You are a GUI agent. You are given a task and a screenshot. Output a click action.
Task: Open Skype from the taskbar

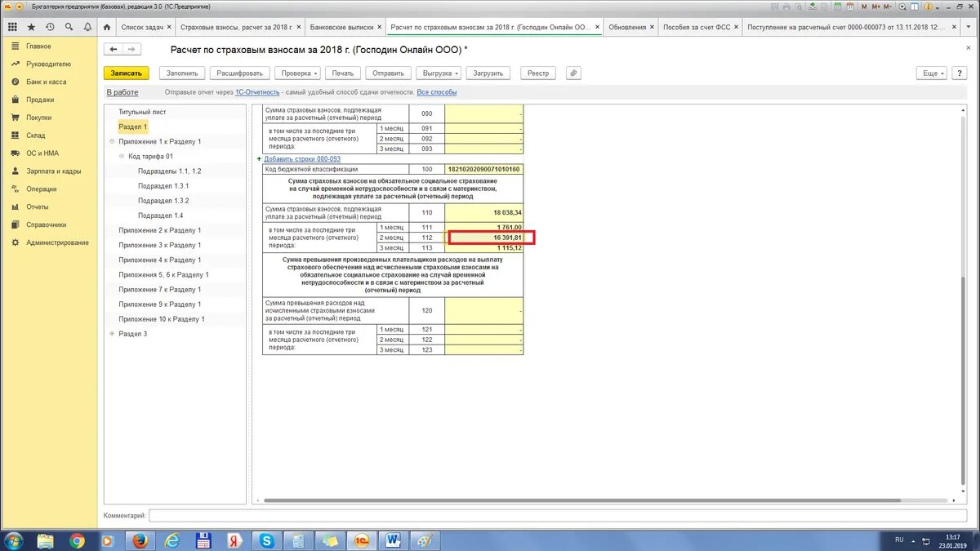pyautogui.click(x=265, y=540)
